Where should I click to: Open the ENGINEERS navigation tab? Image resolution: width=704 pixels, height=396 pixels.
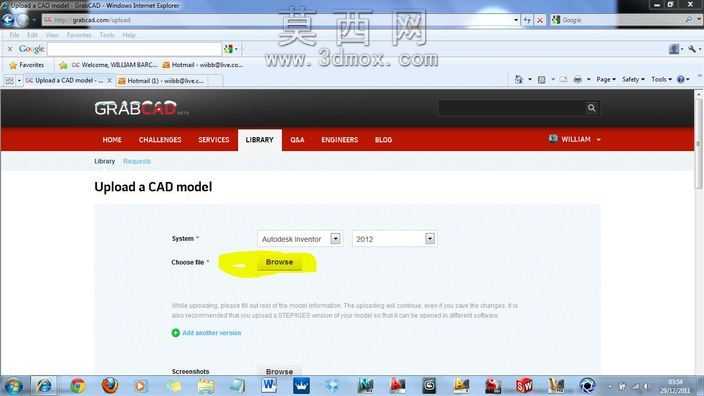pos(339,140)
